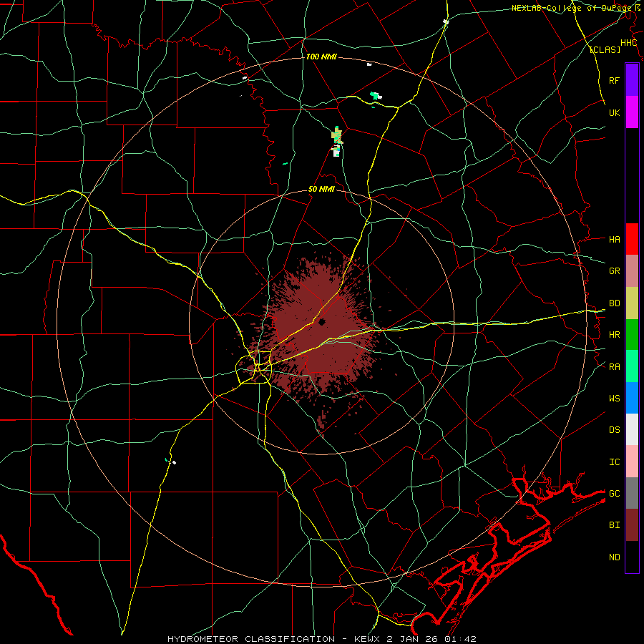
Task: Pick the dark green HR legend swatch
Action: [632, 335]
